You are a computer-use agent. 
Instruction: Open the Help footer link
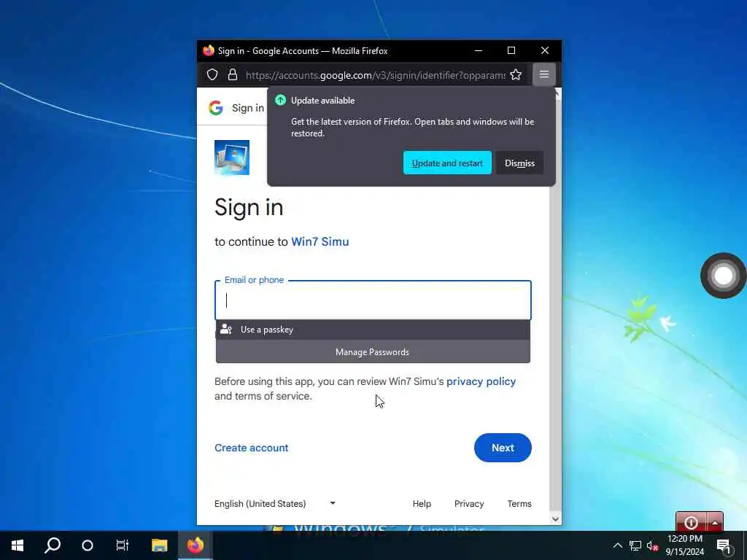(x=422, y=503)
